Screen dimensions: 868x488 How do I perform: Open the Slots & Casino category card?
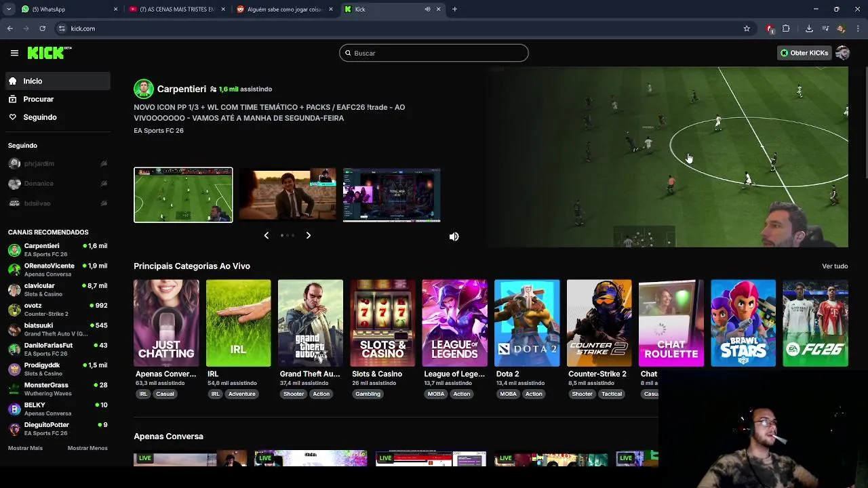(x=382, y=323)
